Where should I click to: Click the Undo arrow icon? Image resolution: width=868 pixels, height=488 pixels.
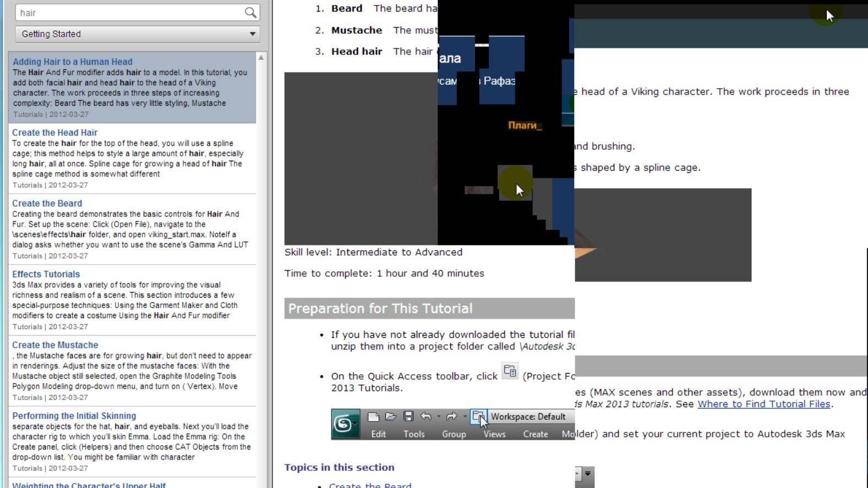[x=425, y=416]
